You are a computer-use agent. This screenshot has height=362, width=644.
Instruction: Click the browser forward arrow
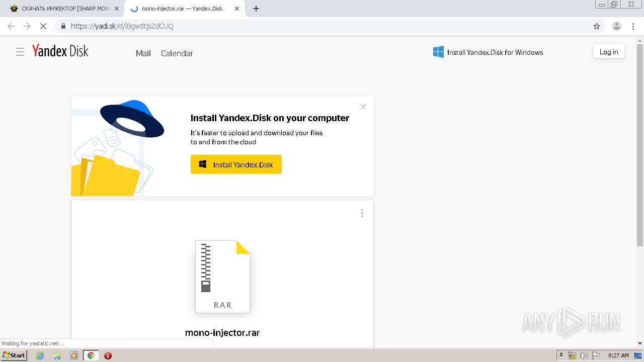click(27, 26)
